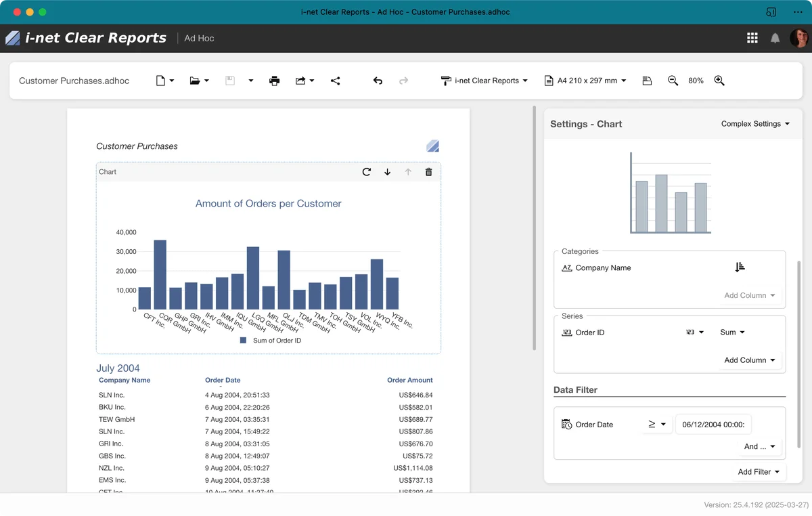
Task: Click the Add Filter button
Action: pos(759,472)
